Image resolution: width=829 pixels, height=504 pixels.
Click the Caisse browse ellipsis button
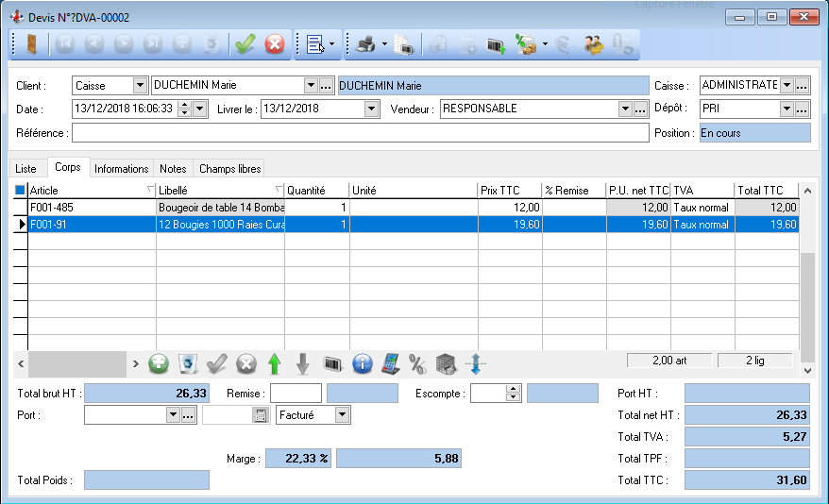[x=802, y=85]
